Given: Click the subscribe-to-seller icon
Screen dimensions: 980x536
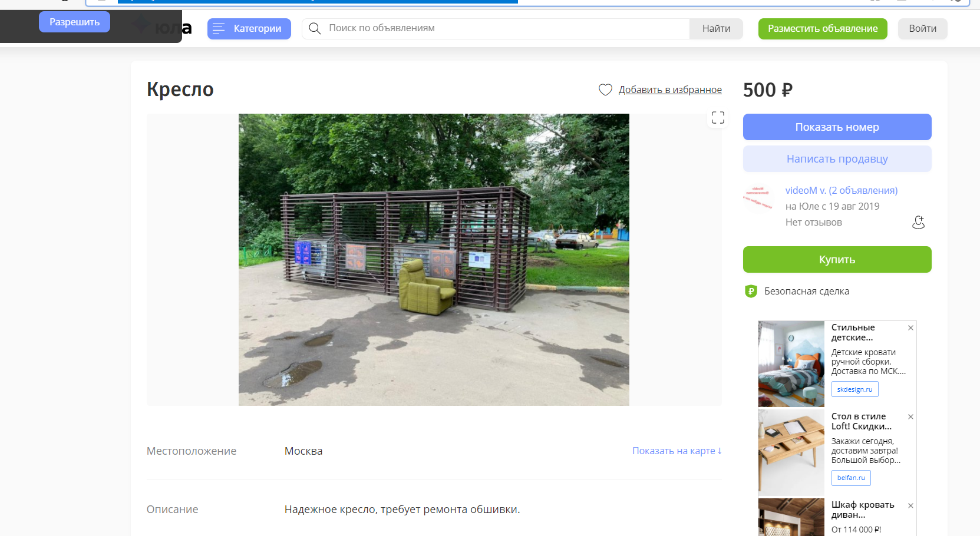Looking at the screenshot, I should [x=918, y=222].
